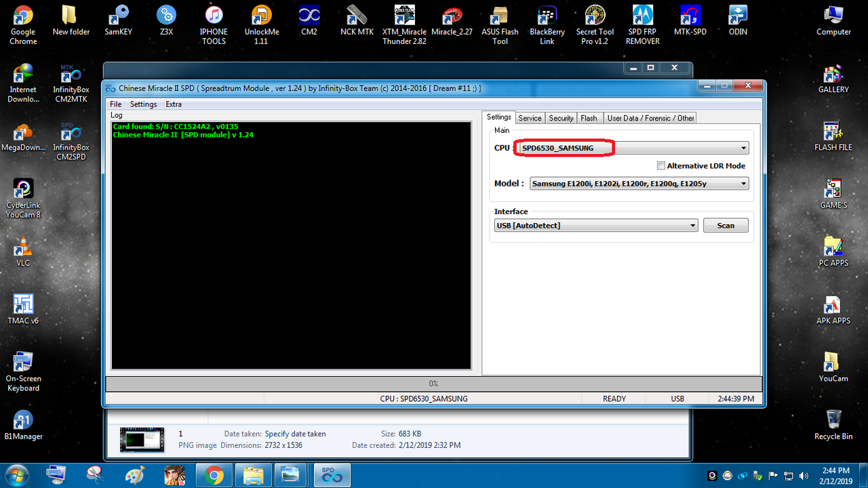Launch the BlackBerry Link desktop icon
Viewport: 868px width, 488px height.
pyautogui.click(x=547, y=25)
